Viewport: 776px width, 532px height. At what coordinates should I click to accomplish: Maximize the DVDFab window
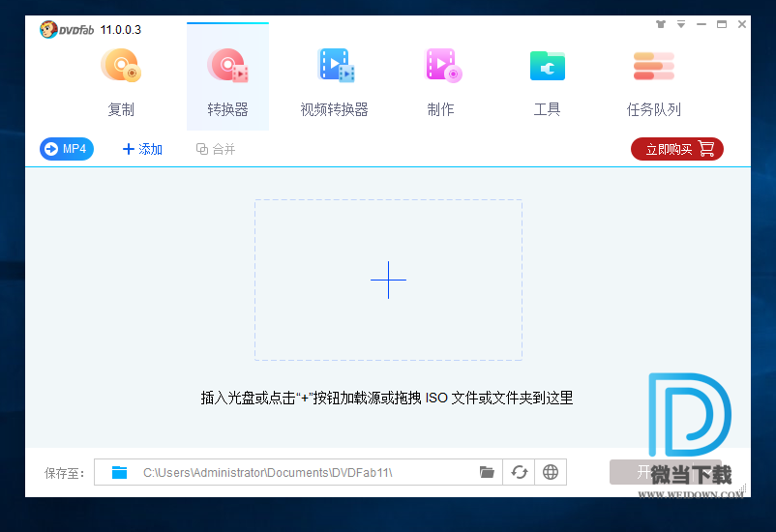[722, 24]
